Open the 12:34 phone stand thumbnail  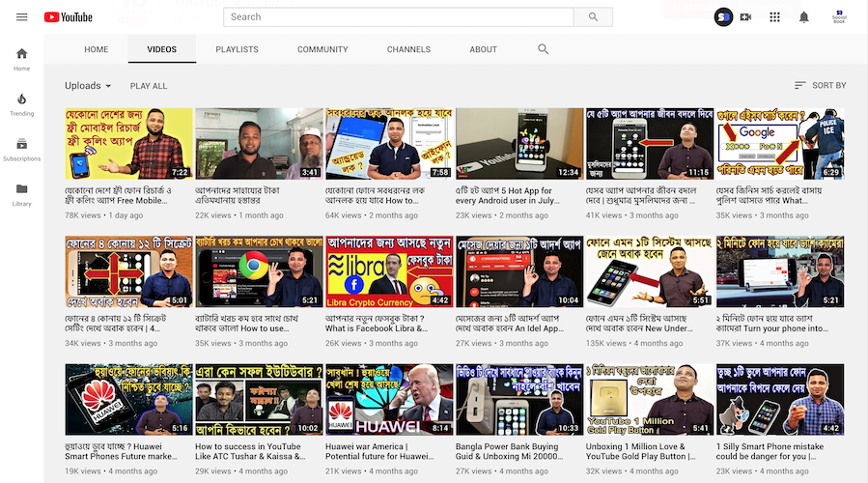[x=519, y=144]
